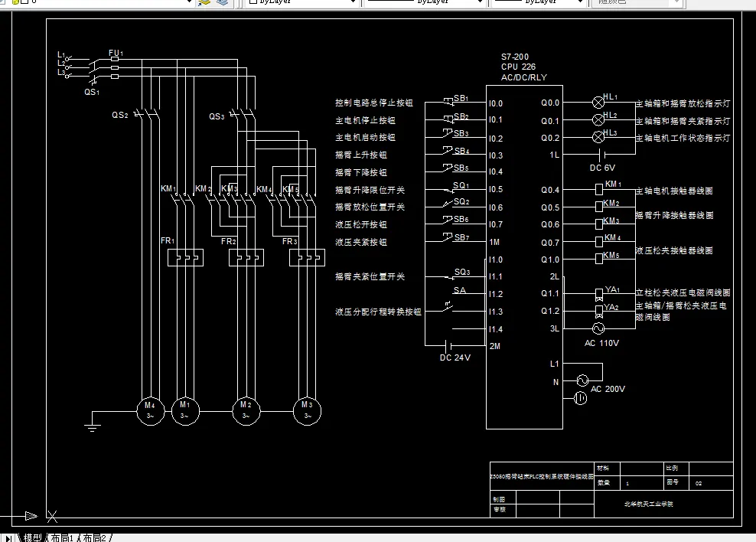Click the 摇臂下降按钮 label

pyautogui.click(x=361, y=172)
